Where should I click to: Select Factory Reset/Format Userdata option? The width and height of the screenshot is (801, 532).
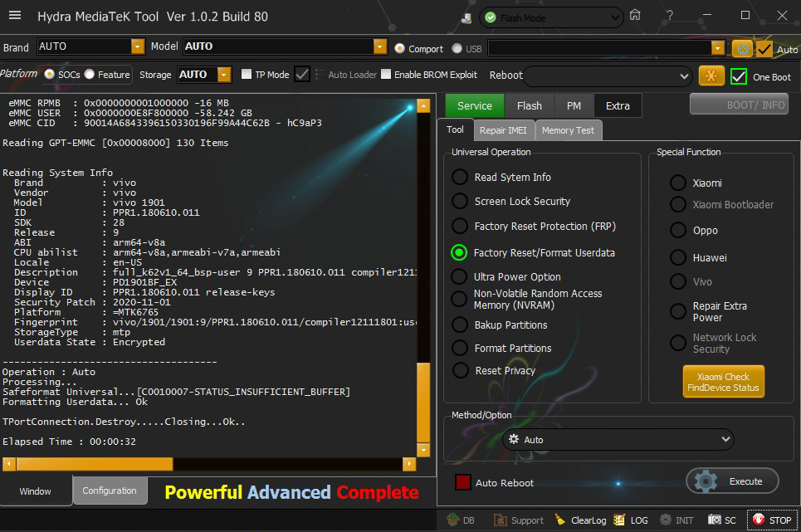coord(459,252)
